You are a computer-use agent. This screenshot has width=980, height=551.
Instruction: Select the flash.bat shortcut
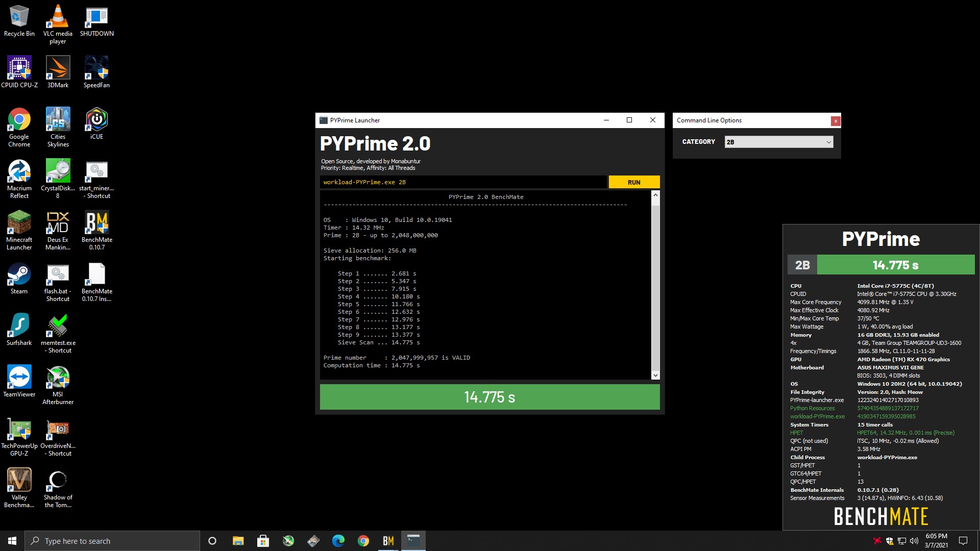tap(58, 282)
